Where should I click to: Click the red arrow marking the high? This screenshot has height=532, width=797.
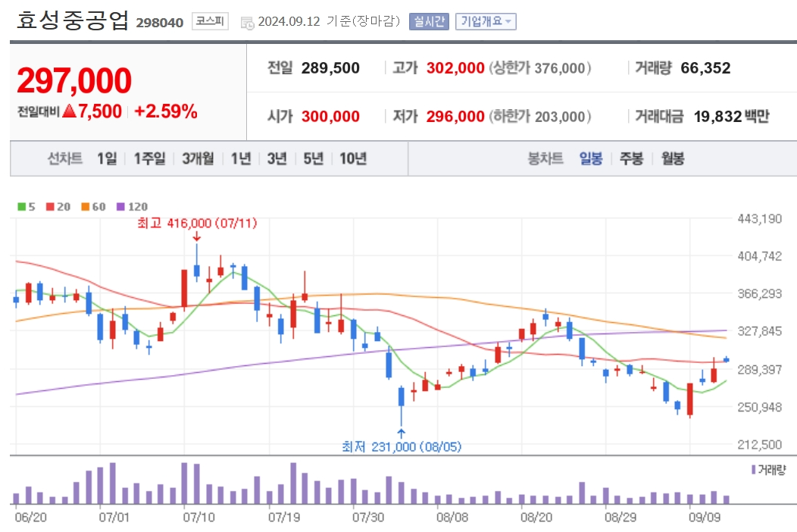[x=197, y=236]
